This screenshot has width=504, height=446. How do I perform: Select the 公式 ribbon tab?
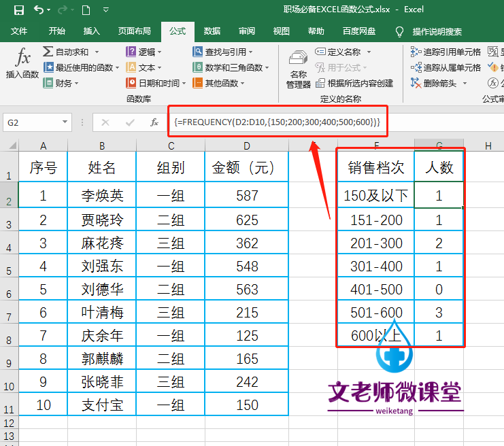pyautogui.click(x=178, y=31)
